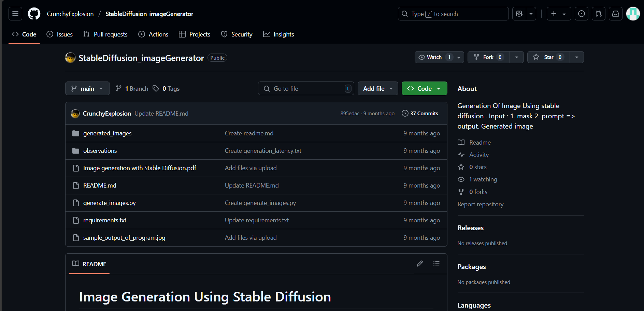The image size is (644, 311).
Task: Click the observations folder icon
Action: (x=76, y=151)
